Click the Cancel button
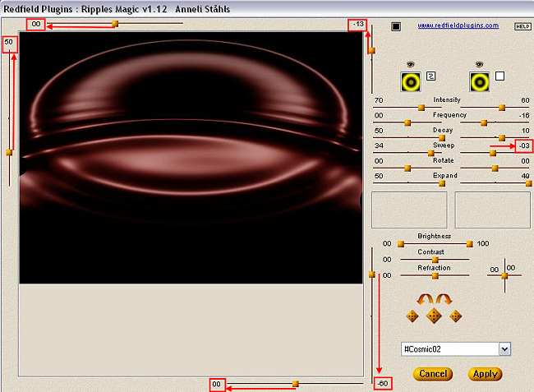The width and height of the screenshot is (534, 392). [x=433, y=374]
